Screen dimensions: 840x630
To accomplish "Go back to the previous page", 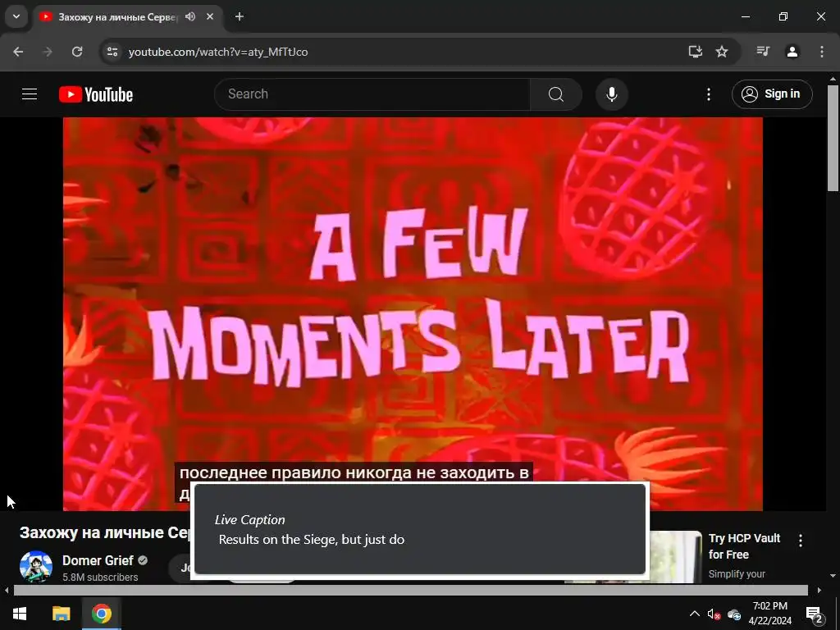I will (x=18, y=52).
